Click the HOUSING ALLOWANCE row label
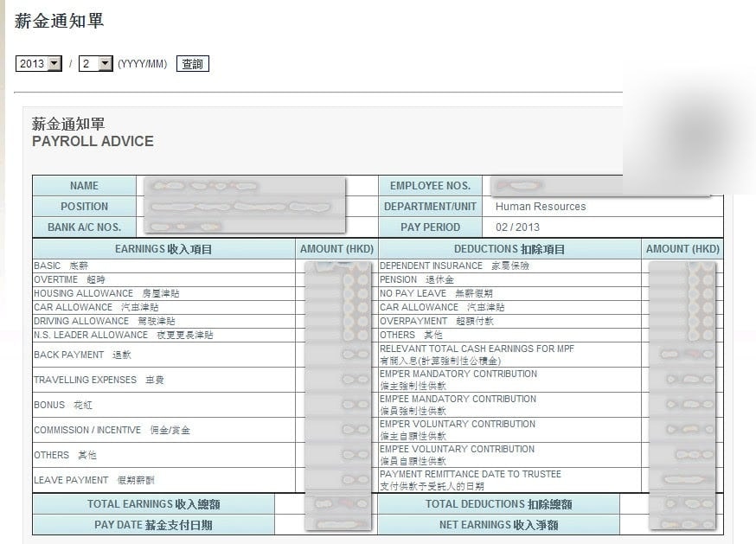756x544 pixels. (x=106, y=293)
